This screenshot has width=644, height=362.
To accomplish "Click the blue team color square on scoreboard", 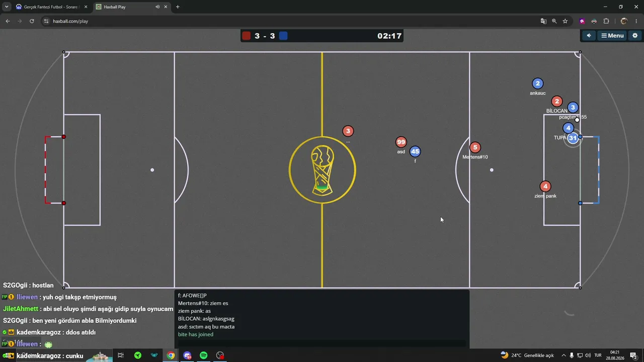I will click(283, 36).
